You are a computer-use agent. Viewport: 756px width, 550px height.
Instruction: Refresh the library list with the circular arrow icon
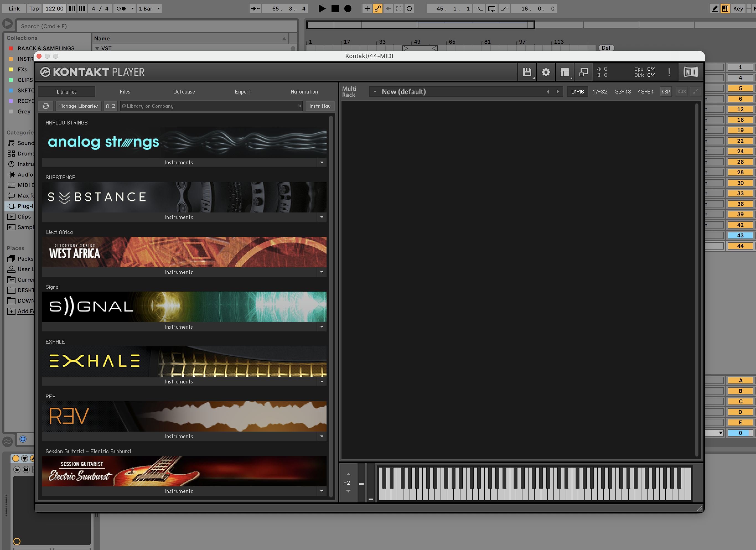pos(46,106)
